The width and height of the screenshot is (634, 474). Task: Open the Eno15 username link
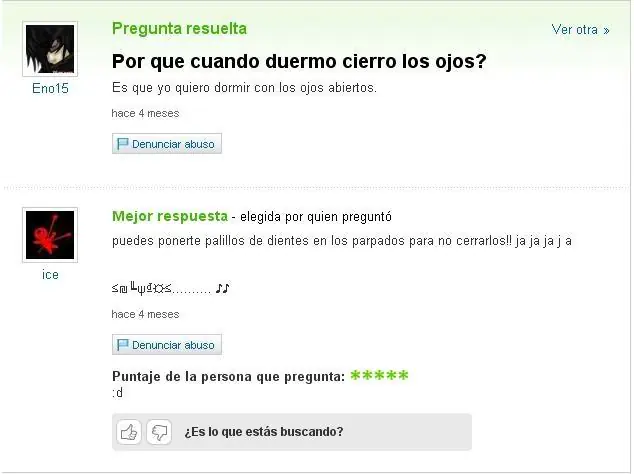pos(50,89)
